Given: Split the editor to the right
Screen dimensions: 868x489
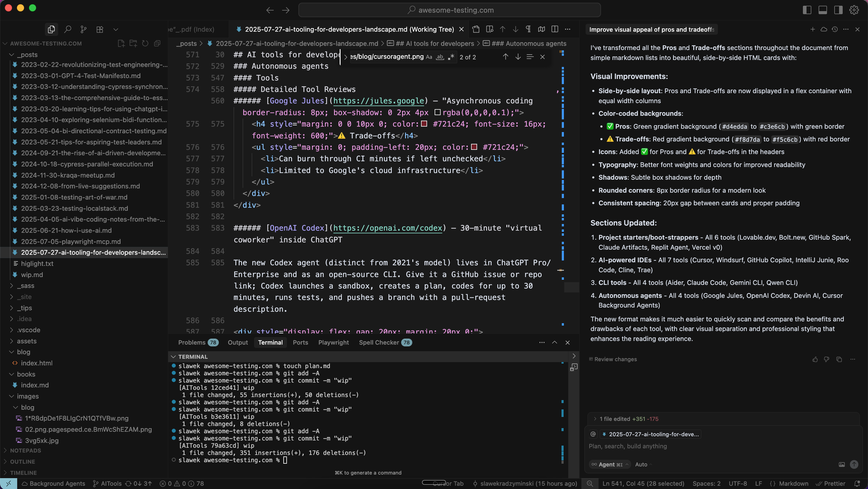Looking at the screenshot, I should pos(555,29).
